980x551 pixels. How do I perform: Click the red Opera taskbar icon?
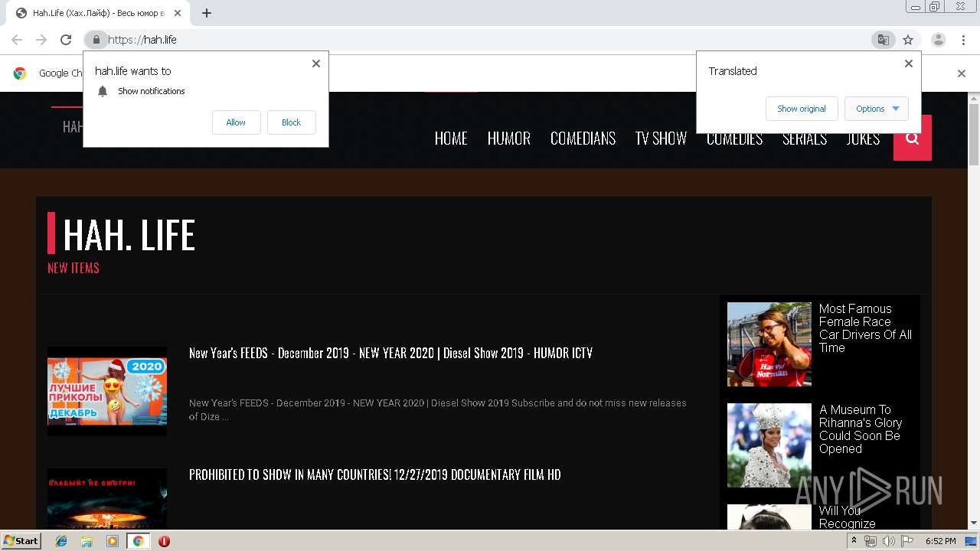tap(164, 541)
